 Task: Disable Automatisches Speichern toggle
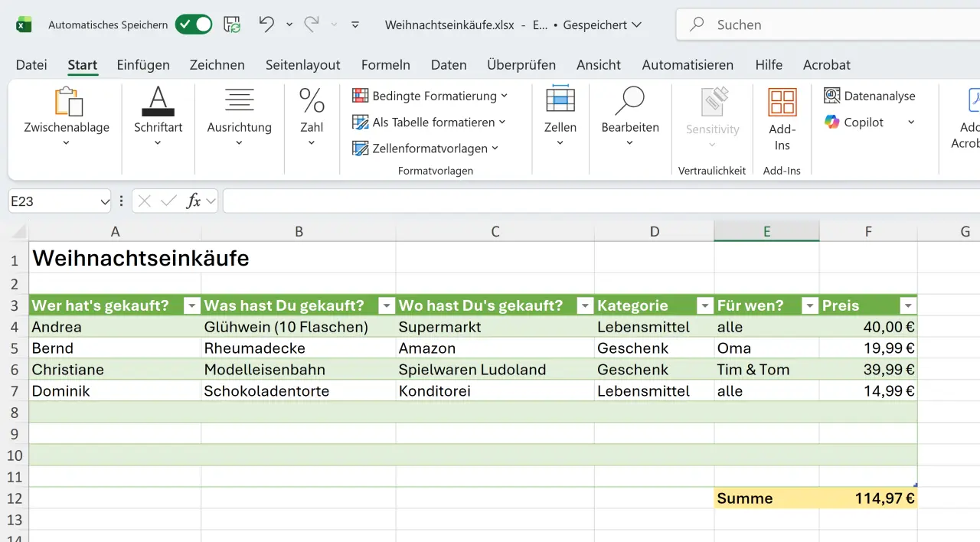click(193, 24)
